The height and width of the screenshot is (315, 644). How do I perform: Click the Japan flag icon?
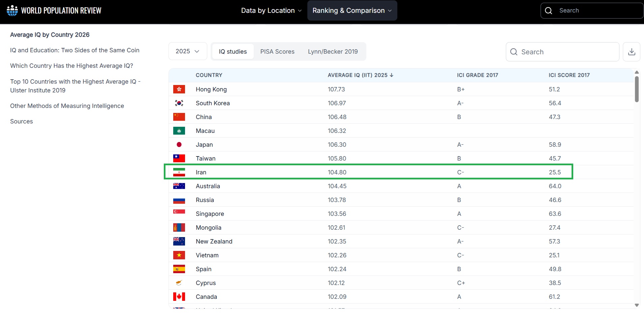pos(179,144)
